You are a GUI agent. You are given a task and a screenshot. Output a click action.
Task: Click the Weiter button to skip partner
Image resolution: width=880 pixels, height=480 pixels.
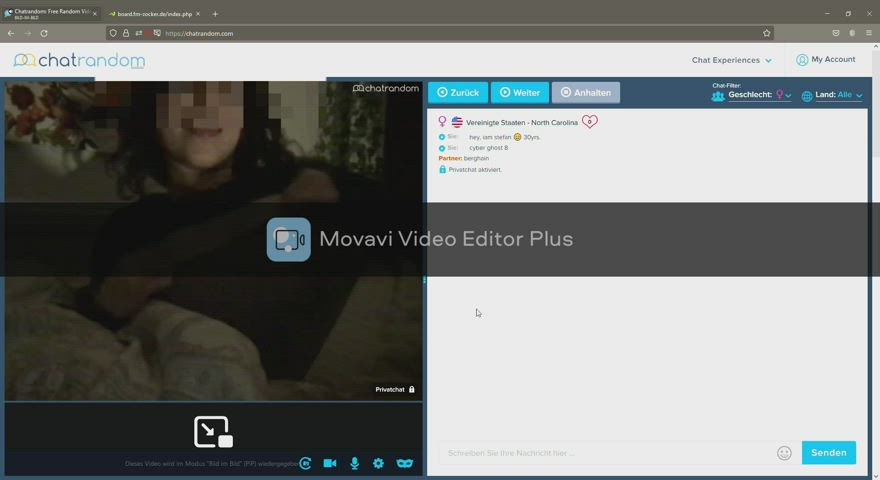pos(520,93)
